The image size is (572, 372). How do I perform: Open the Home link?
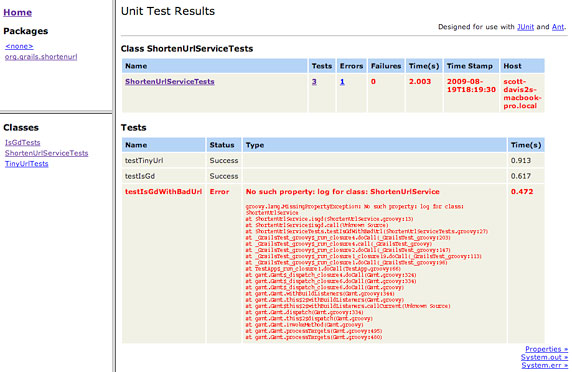coord(18,12)
